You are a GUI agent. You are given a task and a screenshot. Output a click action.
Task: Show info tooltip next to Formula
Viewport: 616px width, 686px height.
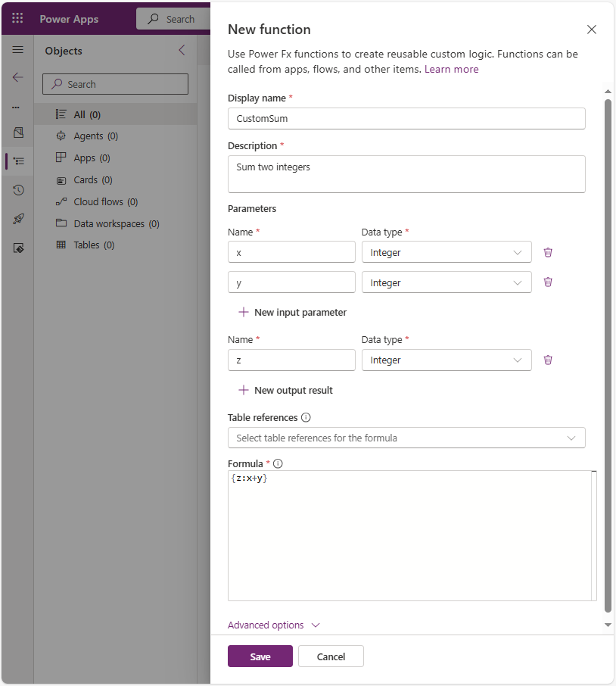coord(278,463)
